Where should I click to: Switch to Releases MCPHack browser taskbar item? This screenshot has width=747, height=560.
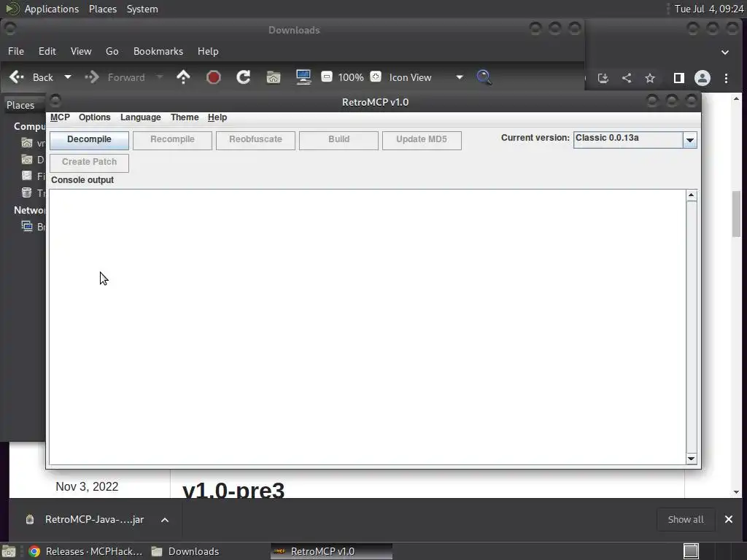[x=86, y=551]
